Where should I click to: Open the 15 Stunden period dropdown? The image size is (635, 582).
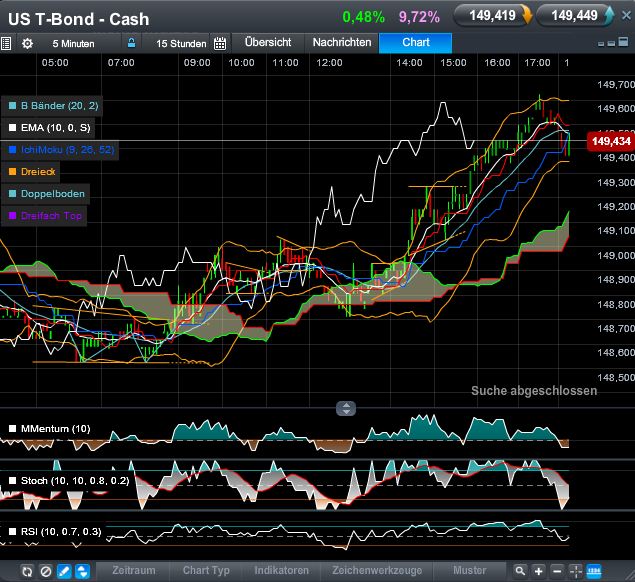181,43
